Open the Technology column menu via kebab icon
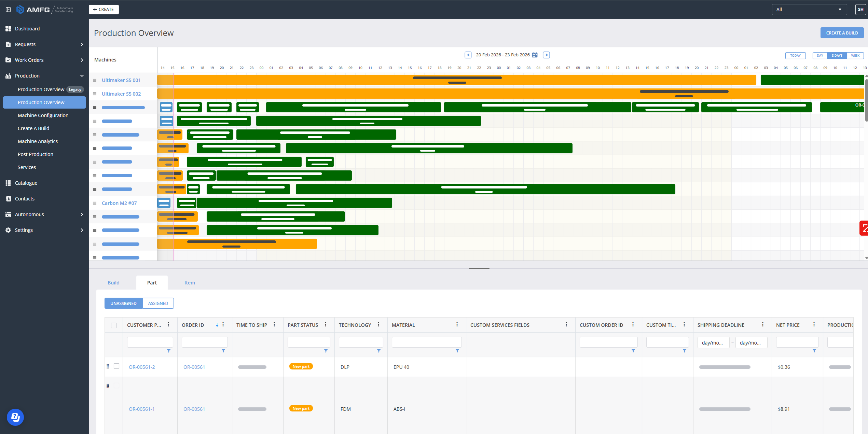Image resolution: width=868 pixels, height=434 pixels. (378, 325)
